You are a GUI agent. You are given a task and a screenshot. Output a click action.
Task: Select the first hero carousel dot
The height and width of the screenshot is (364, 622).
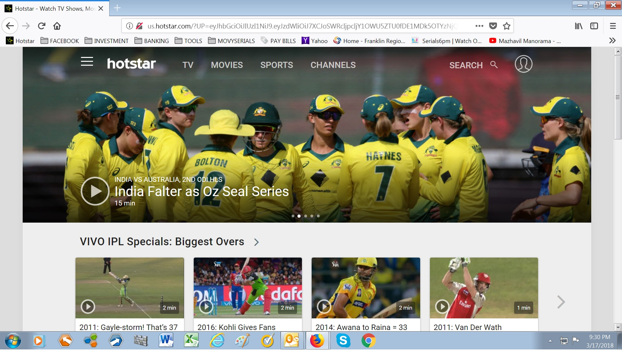293,216
